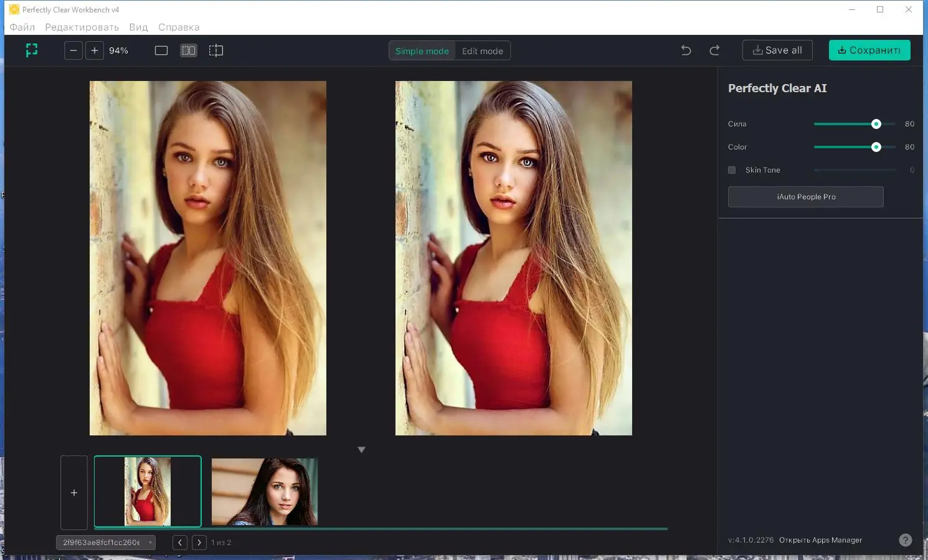The height and width of the screenshot is (560, 928).
Task: Enable the Skin Tone checkbox
Action: click(732, 170)
